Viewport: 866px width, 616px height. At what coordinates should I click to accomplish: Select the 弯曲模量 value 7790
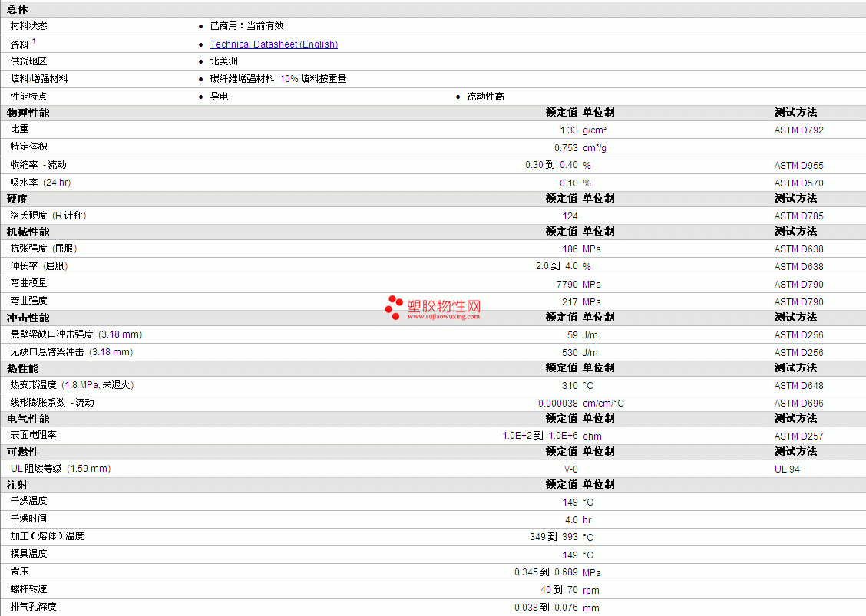click(x=567, y=285)
